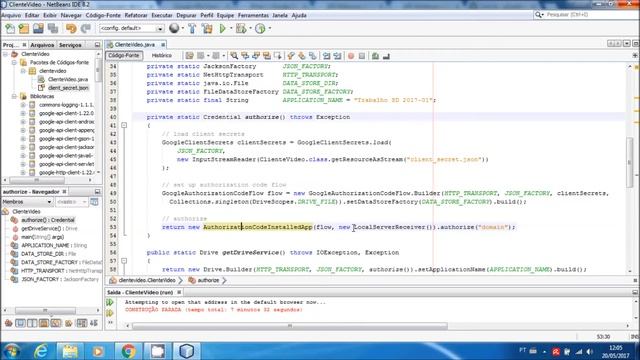
Task: Click the clientevideo.ClienteVideo breadcrumb
Action: coord(147,280)
